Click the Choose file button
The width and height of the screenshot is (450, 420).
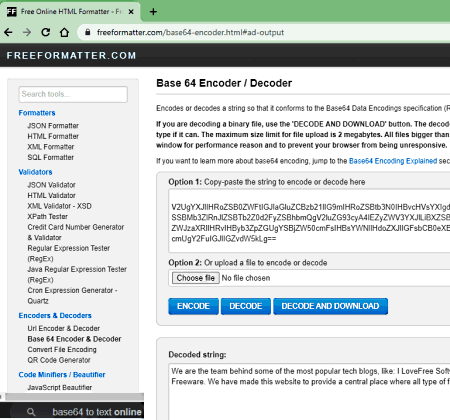point(196,278)
